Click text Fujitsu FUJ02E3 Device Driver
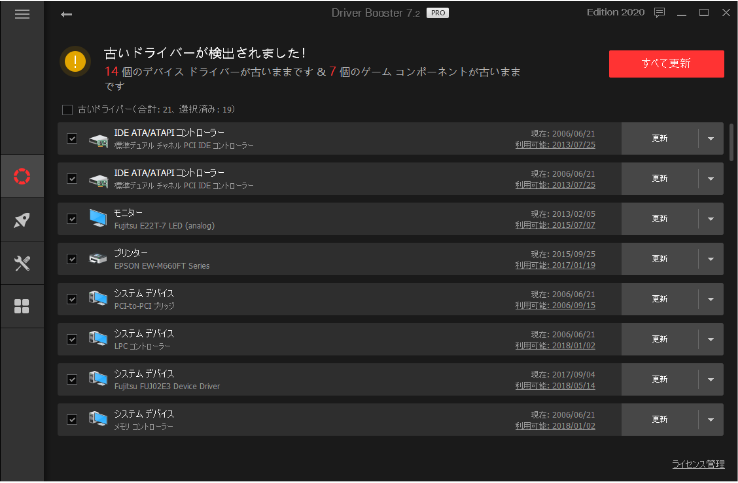This screenshot has height=483, width=738. [167, 386]
